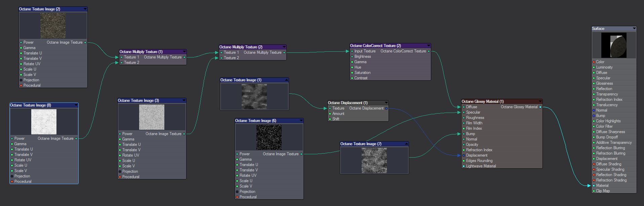Click the Opacity input socket on Glossy Material

464,145
